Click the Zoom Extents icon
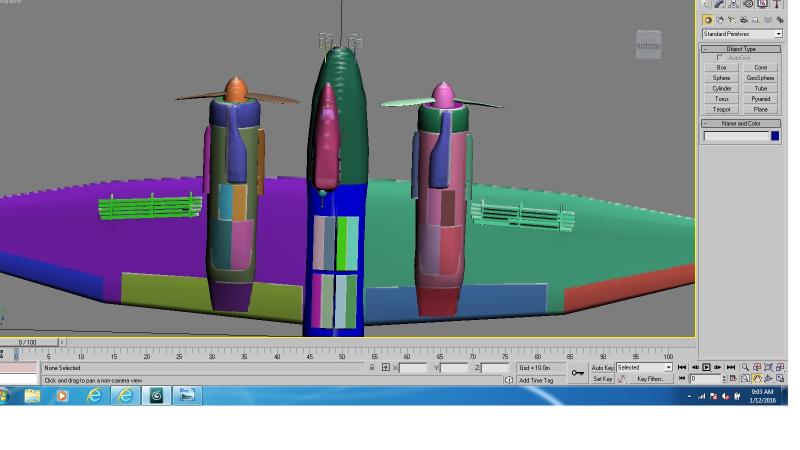 pyautogui.click(x=768, y=367)
